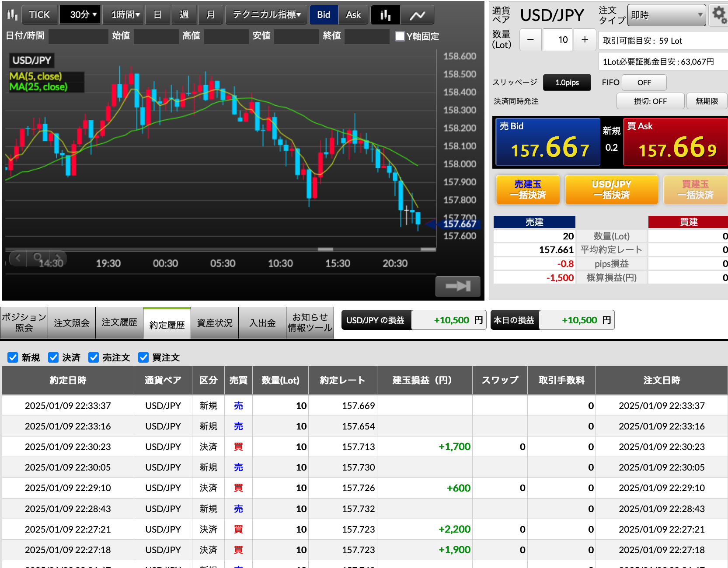Viewport: 728px width, 568px height.
Task: Click the lot quantity input field
Action: click(557, 40)
